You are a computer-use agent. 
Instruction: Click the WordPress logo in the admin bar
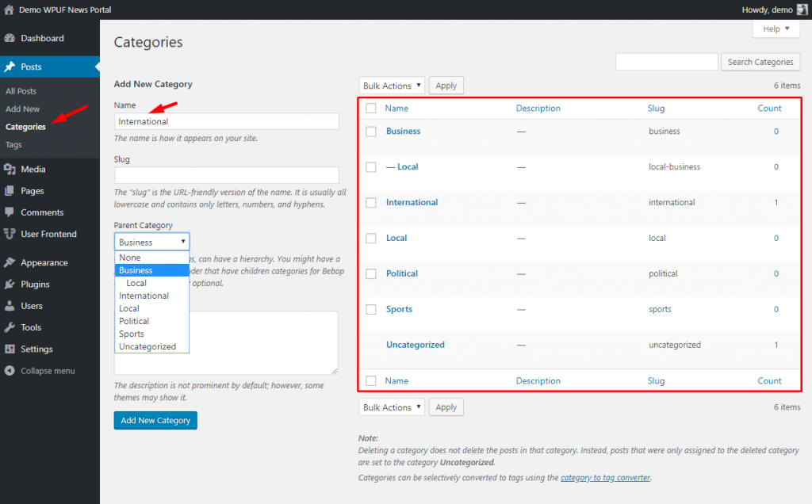8,10
